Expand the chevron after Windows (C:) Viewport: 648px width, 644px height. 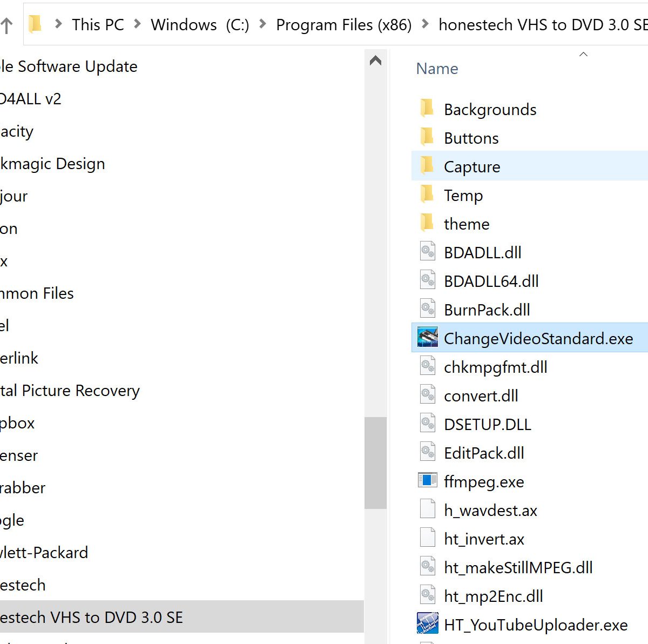[x=262, y=24]
